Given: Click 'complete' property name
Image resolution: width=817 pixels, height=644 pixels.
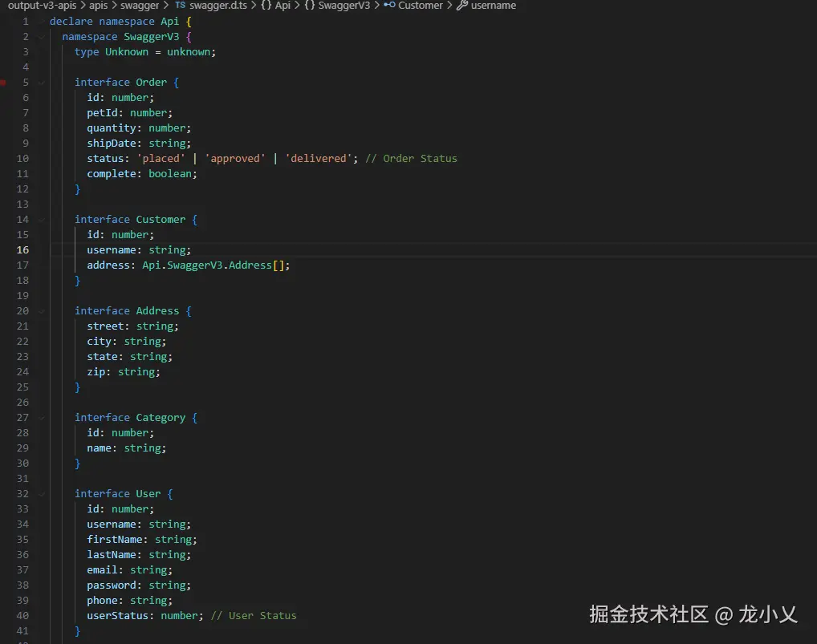Looking at the screenshot, I should point(112,174).
